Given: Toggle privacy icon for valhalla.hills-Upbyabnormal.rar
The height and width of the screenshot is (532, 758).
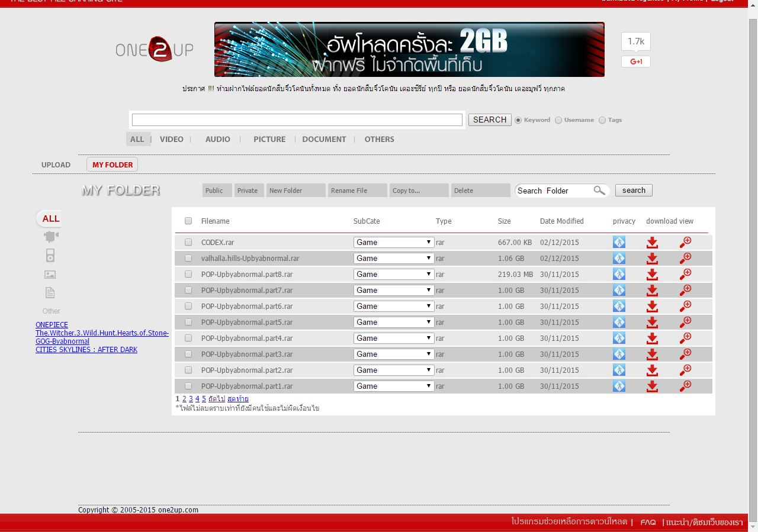Looking at the screenshot, I should click(x=619, y=258).
